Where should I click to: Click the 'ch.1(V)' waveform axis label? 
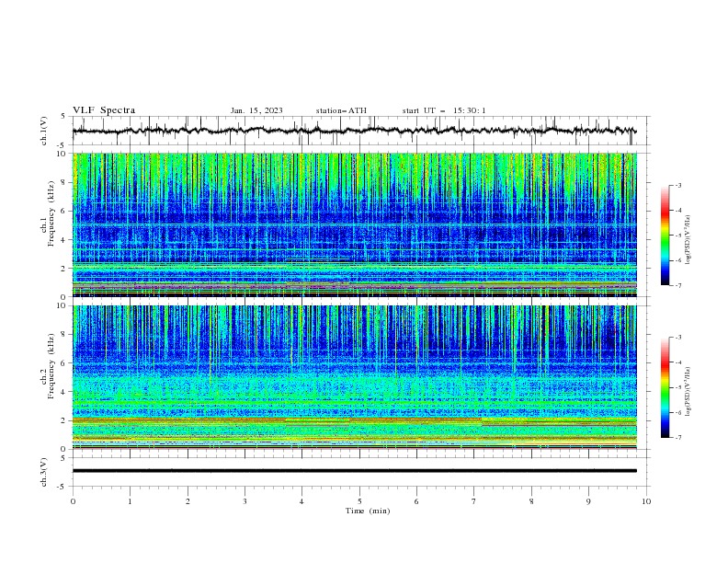click(44, 131)
